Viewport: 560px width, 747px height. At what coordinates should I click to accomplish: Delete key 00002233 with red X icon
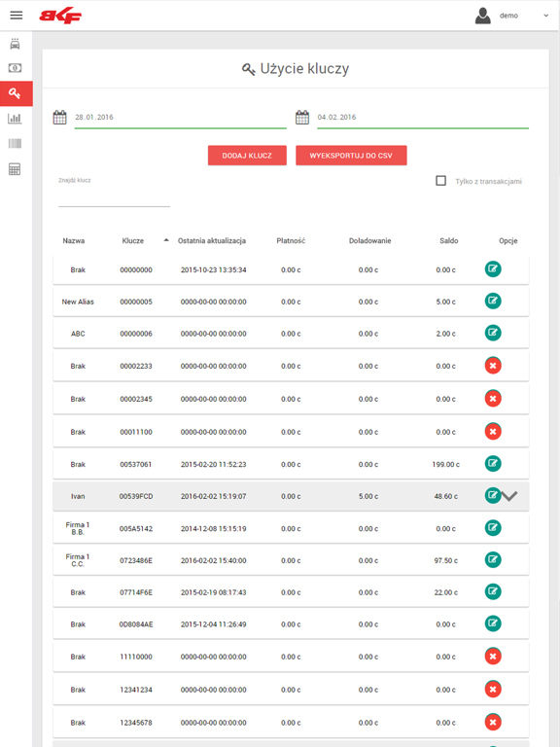click(493, 366)
